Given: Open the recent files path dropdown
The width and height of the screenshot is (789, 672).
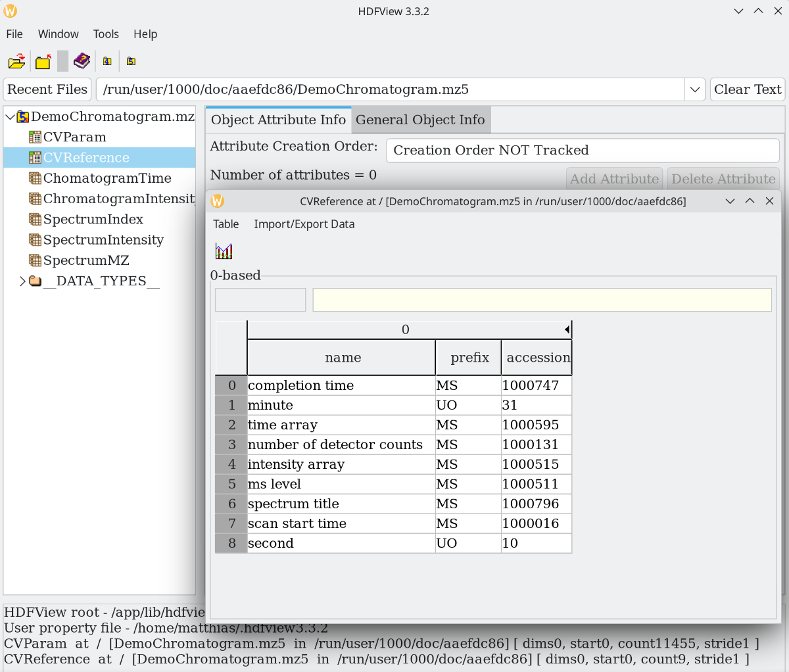Looking at the screenshot, I should [695, 89].
